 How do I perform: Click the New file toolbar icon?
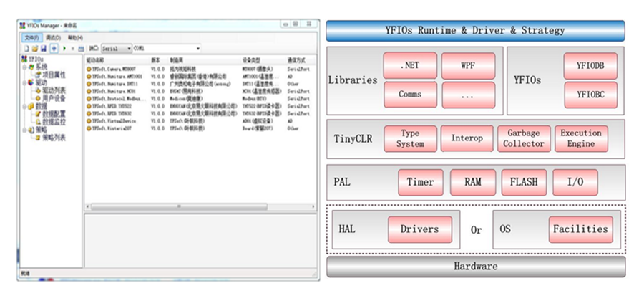(x=26, y=49)
